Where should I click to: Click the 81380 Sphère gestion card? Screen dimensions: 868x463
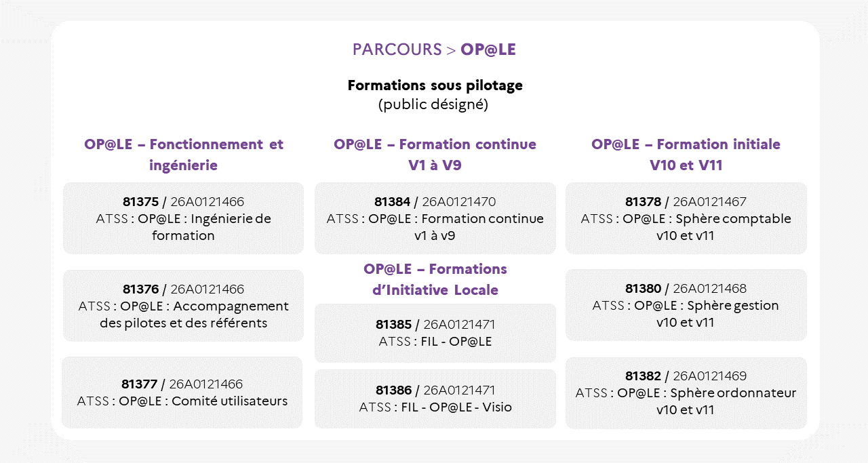pyautogui.click(x=686, y=305)
